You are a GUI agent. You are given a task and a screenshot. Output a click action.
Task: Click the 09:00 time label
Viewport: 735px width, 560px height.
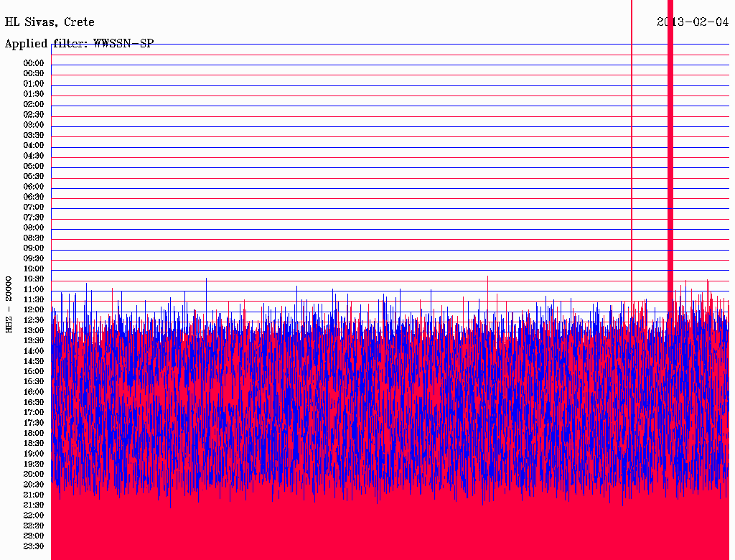click(x=34, y=248)
